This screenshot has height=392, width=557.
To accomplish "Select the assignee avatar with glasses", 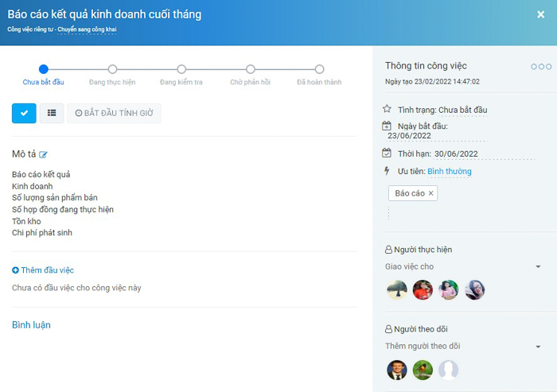I will (x=474, y=289).
